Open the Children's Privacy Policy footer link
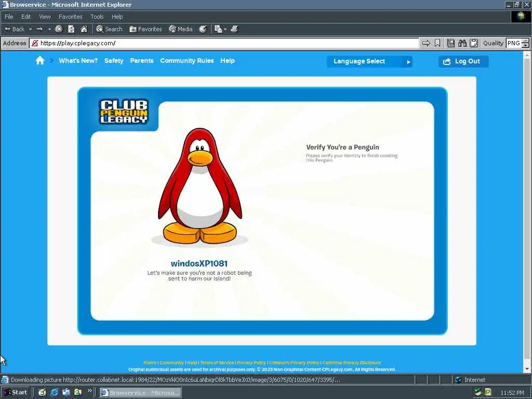The height and width of the screenshot is (399, 532). point(294,363)
